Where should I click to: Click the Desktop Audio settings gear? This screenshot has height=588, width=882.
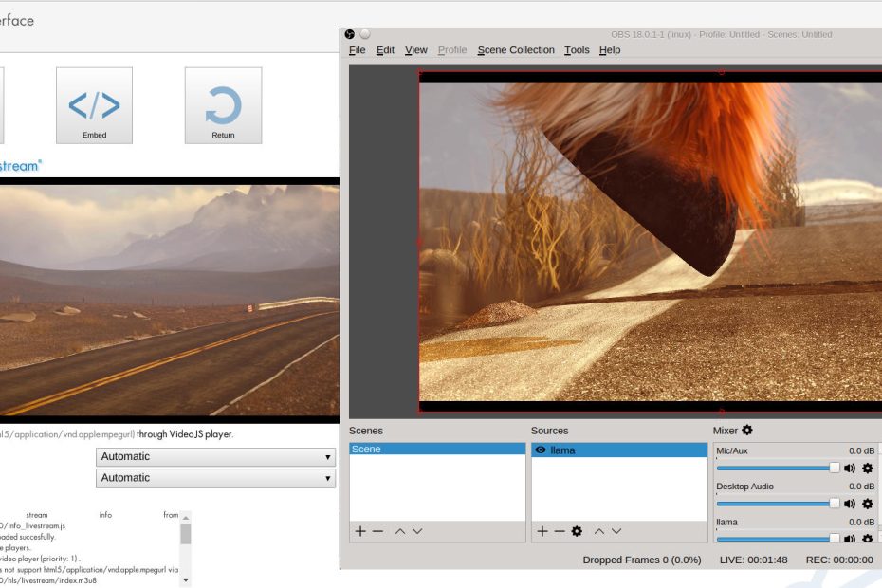coord(867,504)
